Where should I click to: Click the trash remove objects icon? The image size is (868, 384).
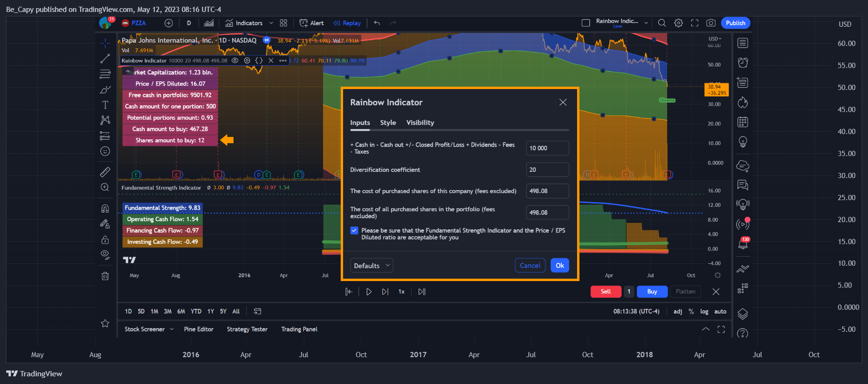click(x=105, y=276)
